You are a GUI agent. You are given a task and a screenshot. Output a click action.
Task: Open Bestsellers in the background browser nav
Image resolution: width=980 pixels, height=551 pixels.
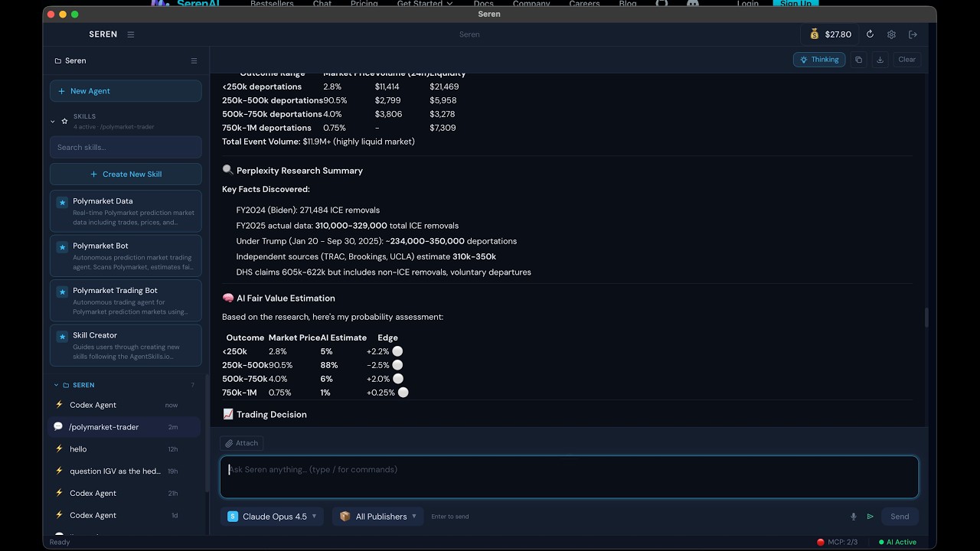click(x=272, y=4)
